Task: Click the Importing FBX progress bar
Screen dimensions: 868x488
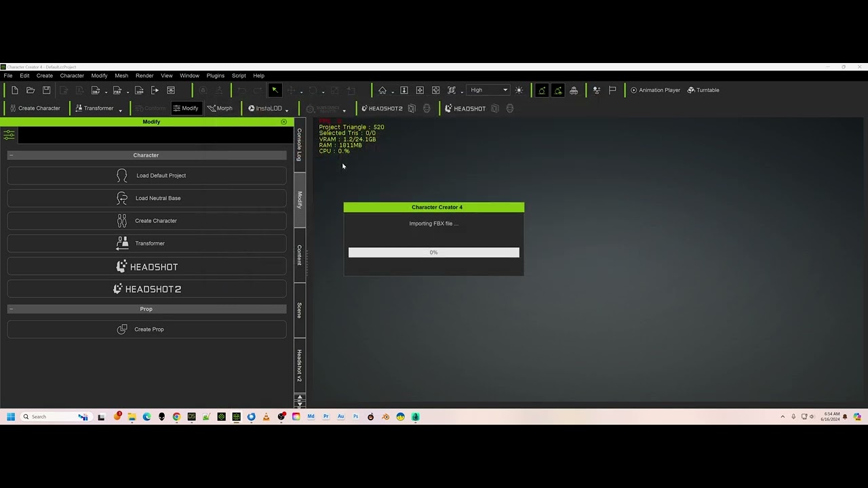Action: pyautogui.click(x=434, y=252)
